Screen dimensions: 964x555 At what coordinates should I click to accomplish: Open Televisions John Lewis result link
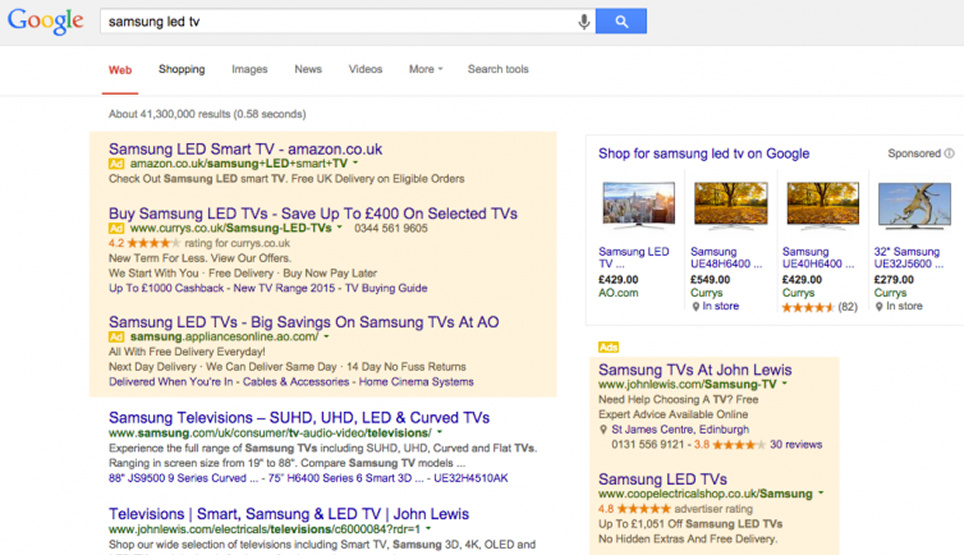289,514
